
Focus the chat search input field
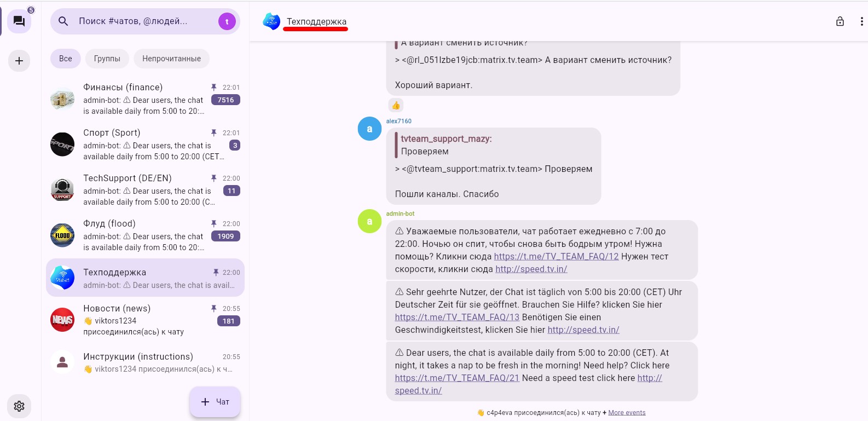point(140,21)
